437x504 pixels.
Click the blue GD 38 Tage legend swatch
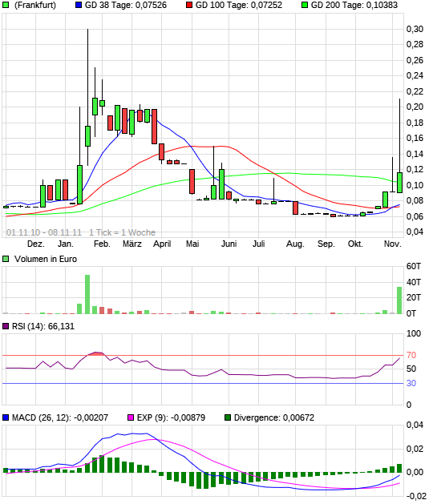point(79,5)
